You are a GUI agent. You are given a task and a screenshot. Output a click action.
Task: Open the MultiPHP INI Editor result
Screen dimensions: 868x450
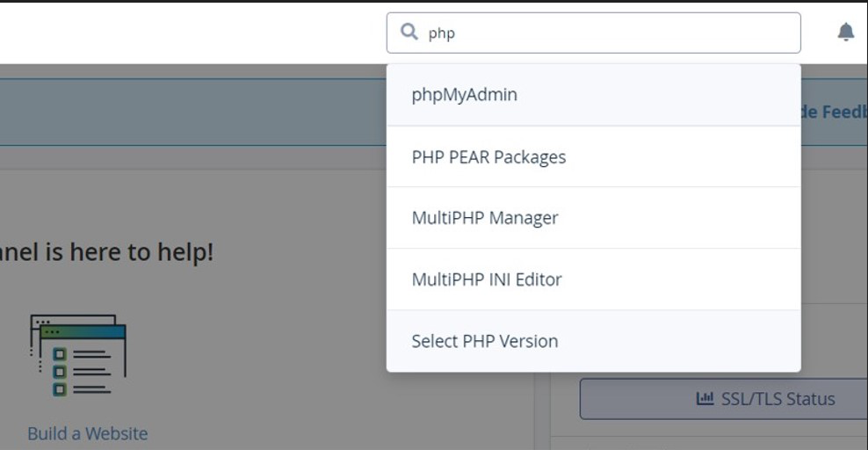[486, 279]
